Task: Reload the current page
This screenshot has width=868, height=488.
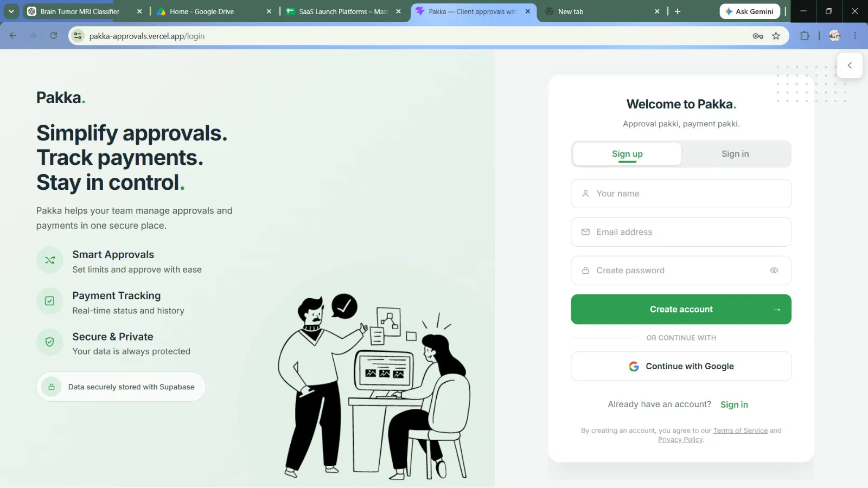Action: (53, 36)
